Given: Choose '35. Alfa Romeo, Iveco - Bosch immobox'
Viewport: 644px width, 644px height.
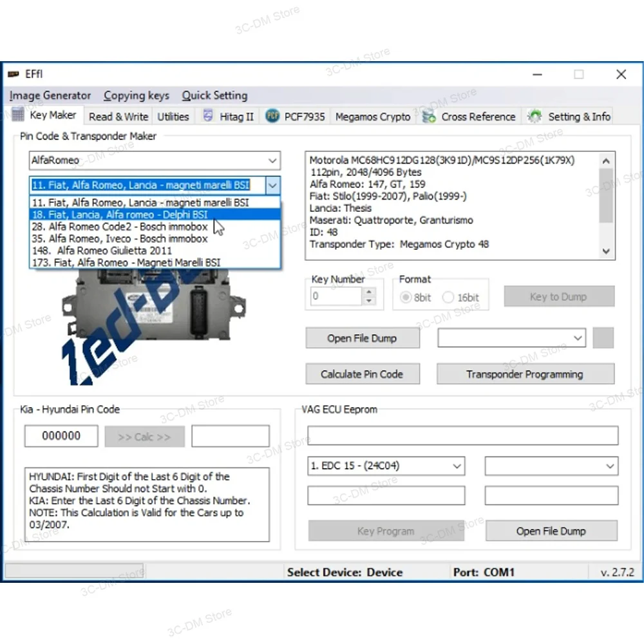Looking at the screenshot, I should click(x=155, y=239).
